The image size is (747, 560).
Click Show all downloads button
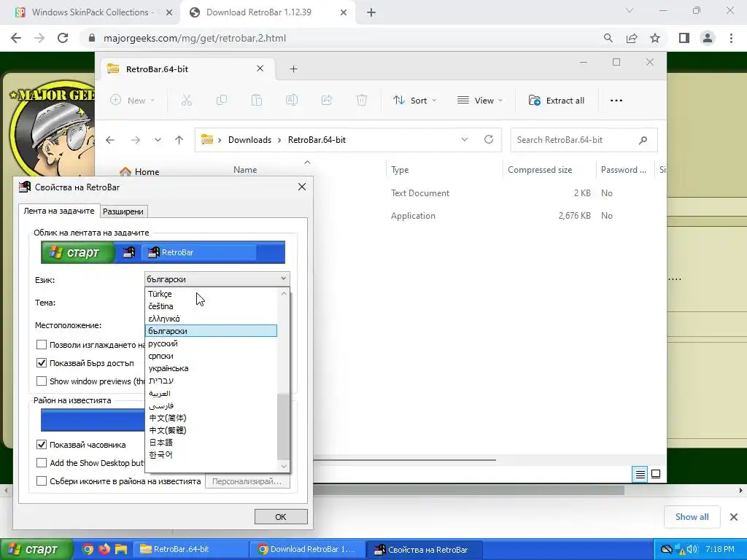tap(692, 517)
